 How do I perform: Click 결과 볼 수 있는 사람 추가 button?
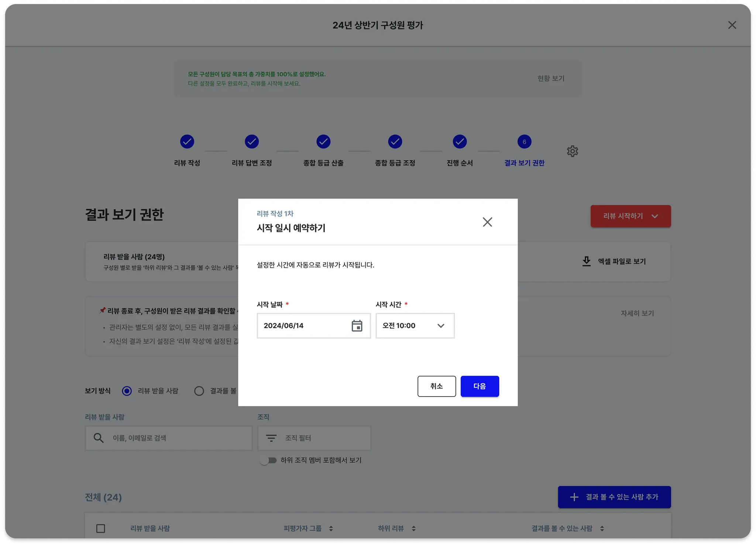[614, 497]
